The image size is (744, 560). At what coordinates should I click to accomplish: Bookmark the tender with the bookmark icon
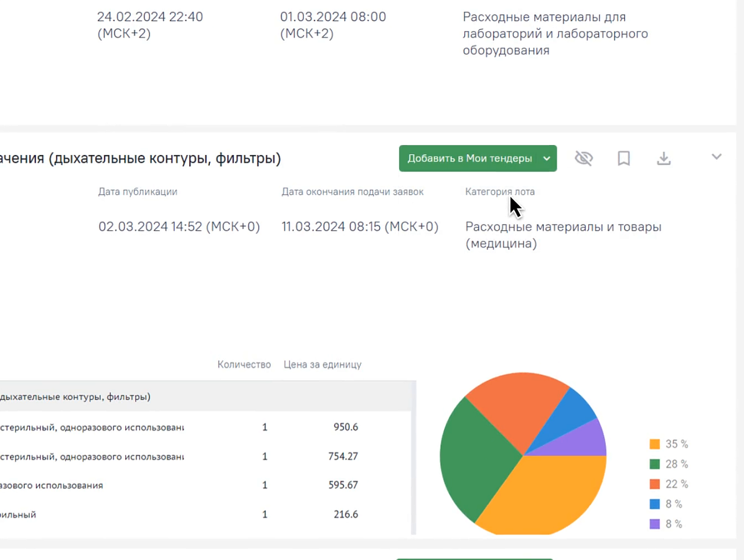coord(623,159)
